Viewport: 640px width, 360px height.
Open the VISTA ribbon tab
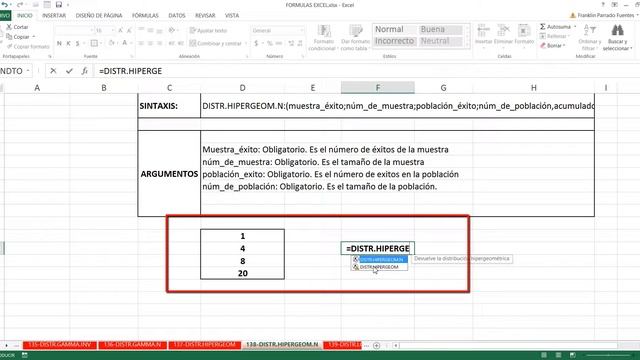tap(232, 16)
